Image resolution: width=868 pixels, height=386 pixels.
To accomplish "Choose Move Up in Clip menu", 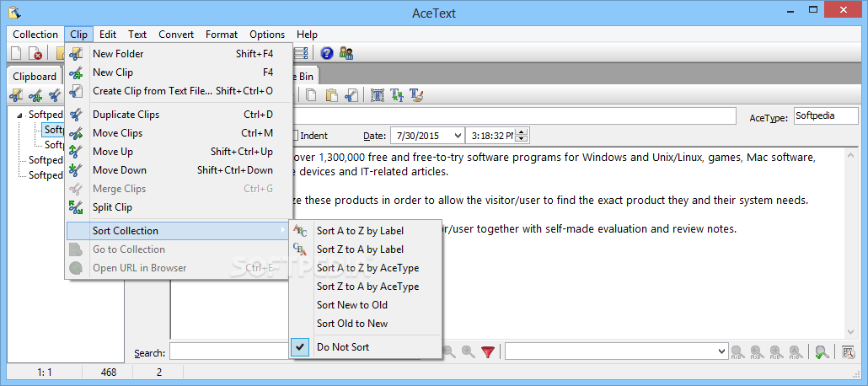I will pos(179,152).
